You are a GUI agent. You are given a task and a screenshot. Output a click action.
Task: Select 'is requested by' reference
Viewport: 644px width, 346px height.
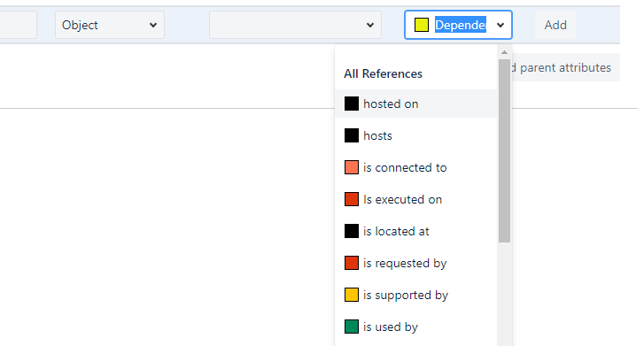(416, 263)
